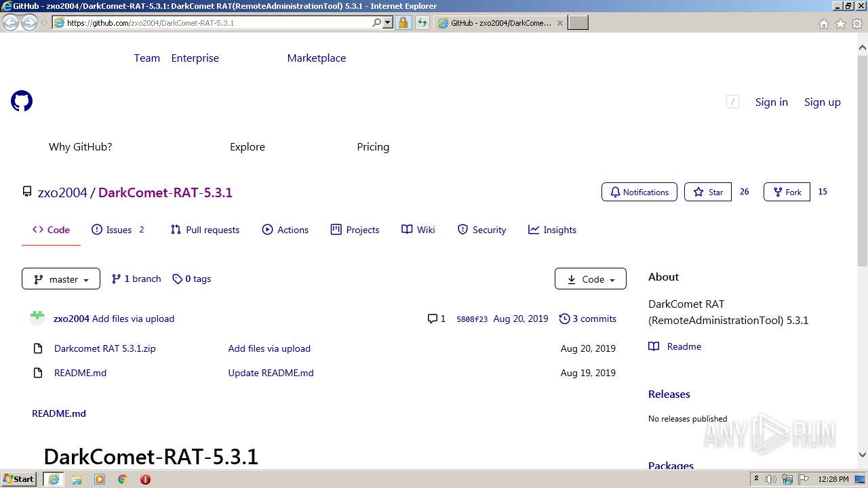
Task: Click Sign in
Action: click(772, 102)
